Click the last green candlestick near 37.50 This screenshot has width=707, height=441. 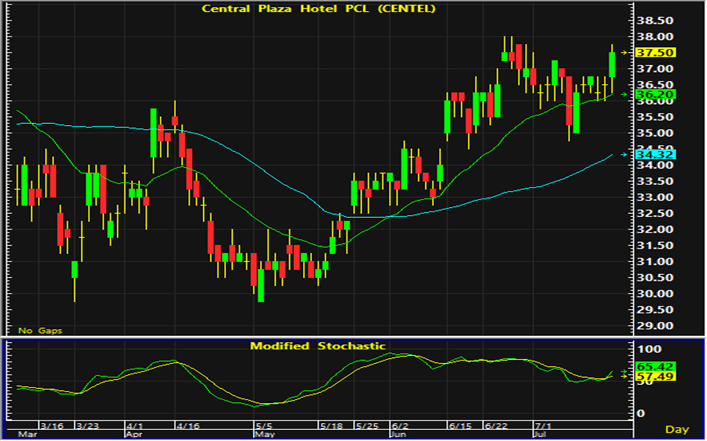tap(612, 64)
